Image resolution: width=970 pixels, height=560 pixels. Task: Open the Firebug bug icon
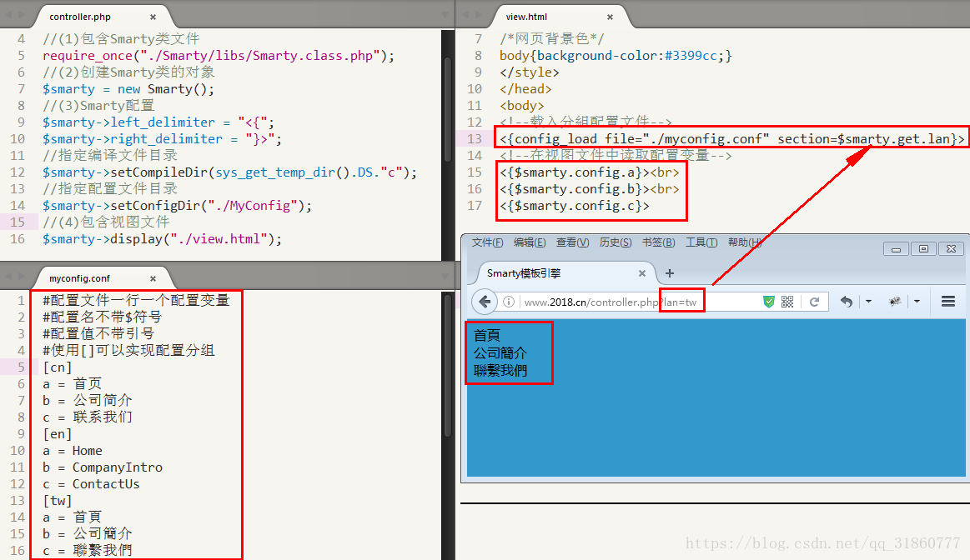coord(895,302)
